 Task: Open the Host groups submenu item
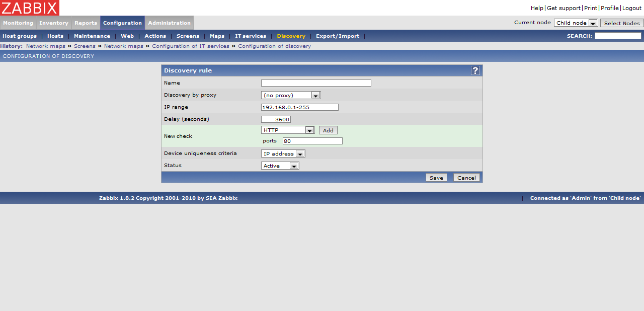[x=20, y=36]
